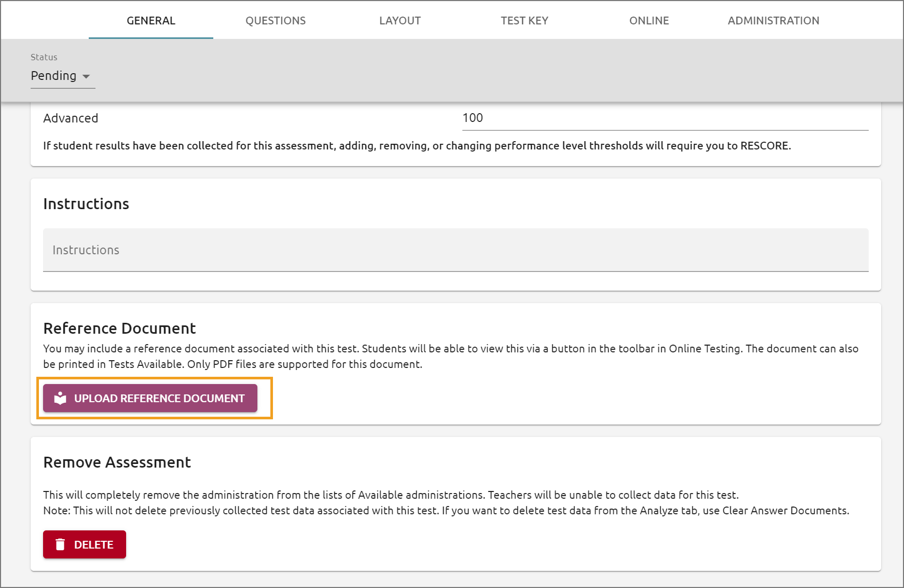Screen dimensions: 904x588
Task: Click the trash can icon on DELETE
Action: coord(60,544)
